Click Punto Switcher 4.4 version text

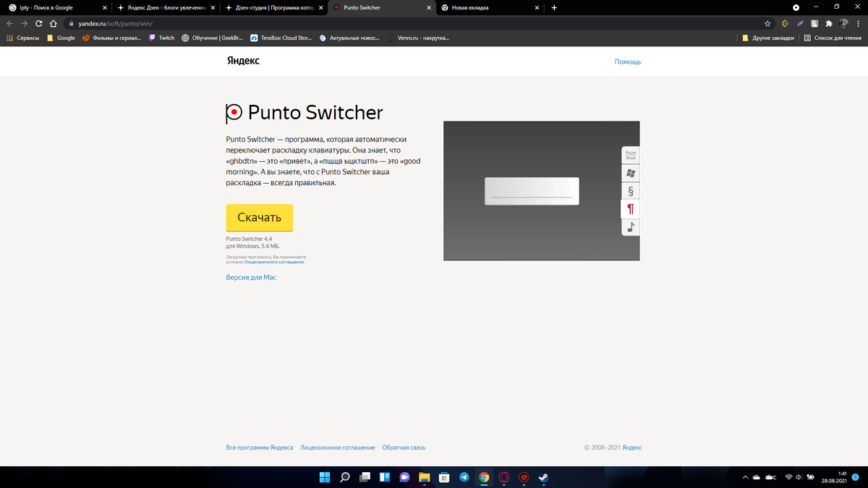249,239
